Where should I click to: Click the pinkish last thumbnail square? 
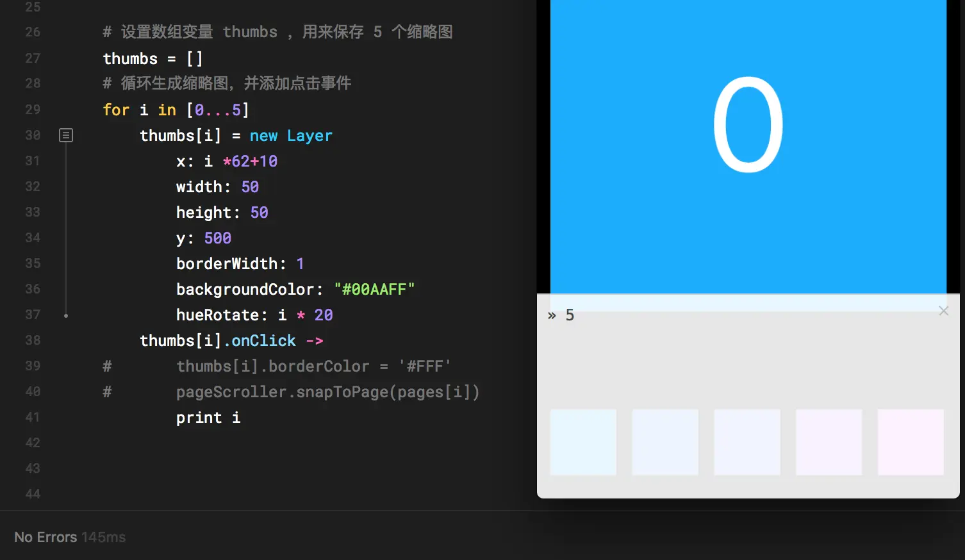(911, 442)
